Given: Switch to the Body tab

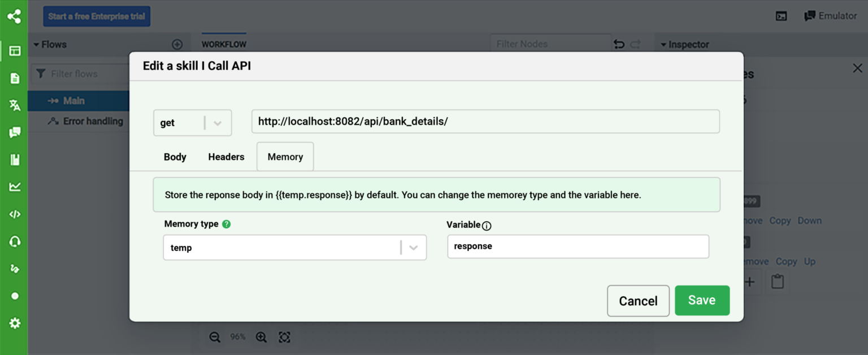Looking at the screenshot, I should 175,157.
